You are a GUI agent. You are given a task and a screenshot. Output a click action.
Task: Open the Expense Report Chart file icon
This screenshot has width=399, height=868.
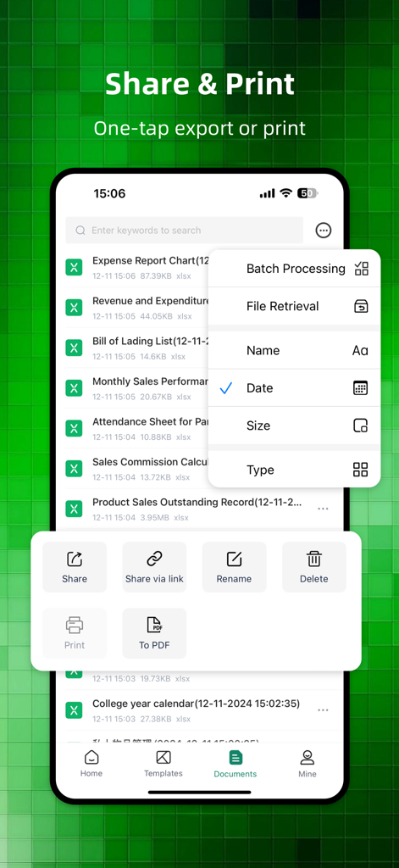74,267
